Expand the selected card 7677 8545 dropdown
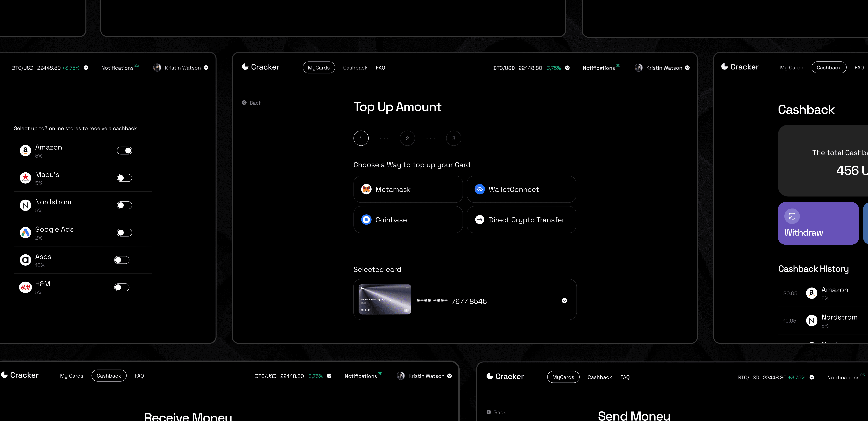Screen dimensions: 868x421 565,301
